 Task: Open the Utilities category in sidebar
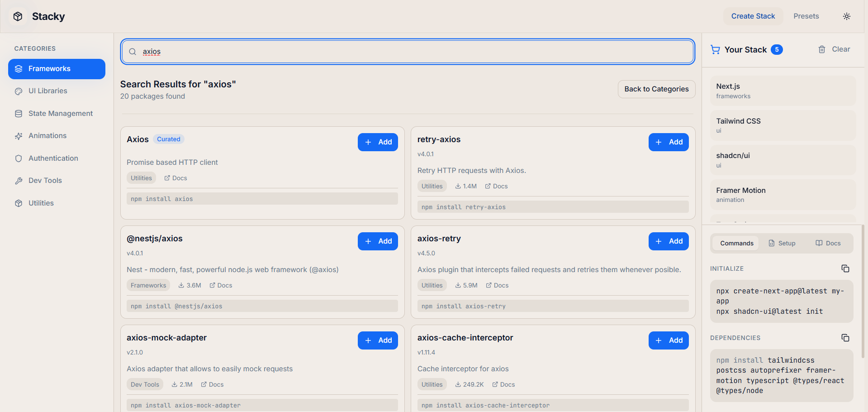coord(57,203)
